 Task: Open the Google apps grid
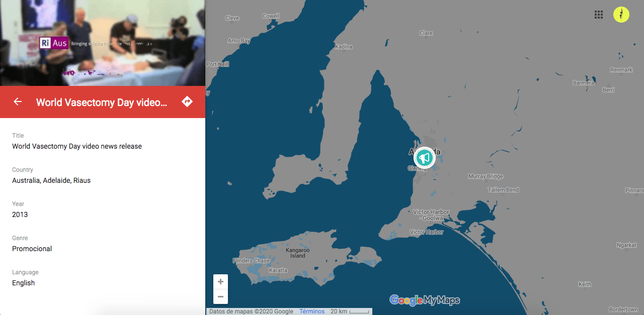599,15
